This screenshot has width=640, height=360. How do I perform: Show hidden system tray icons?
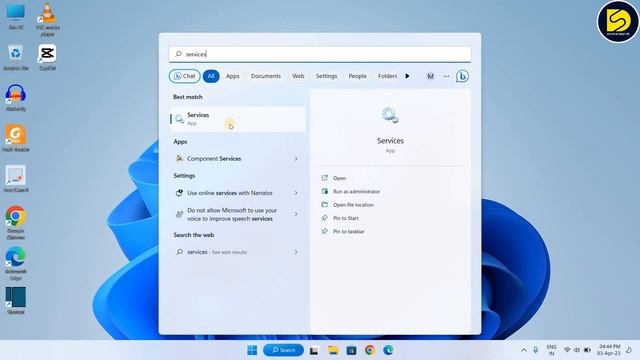524,350
